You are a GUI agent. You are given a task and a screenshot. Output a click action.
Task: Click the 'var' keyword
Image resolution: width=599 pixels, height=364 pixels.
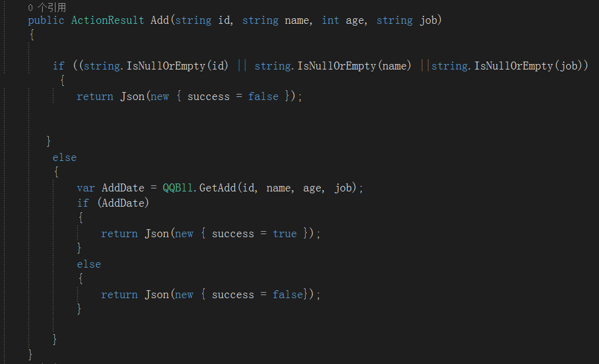(x=85, y=188)
